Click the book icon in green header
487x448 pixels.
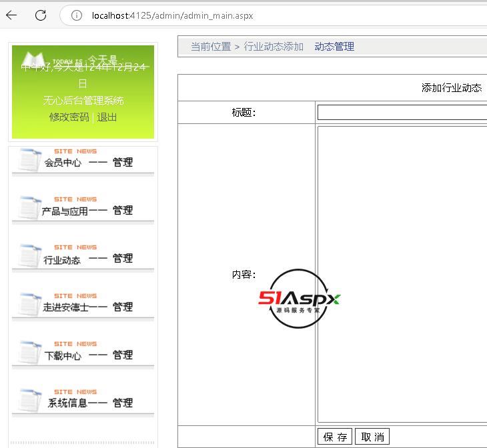(x=34, y=58)
